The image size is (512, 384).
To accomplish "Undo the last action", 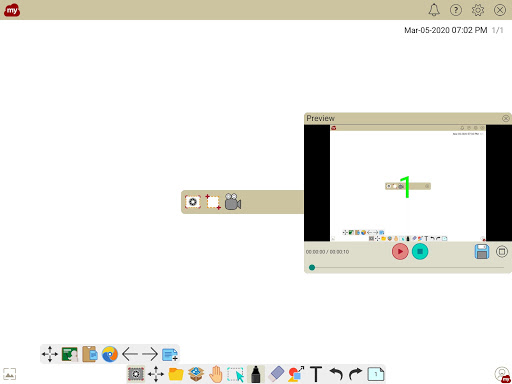I will point(336,374).
